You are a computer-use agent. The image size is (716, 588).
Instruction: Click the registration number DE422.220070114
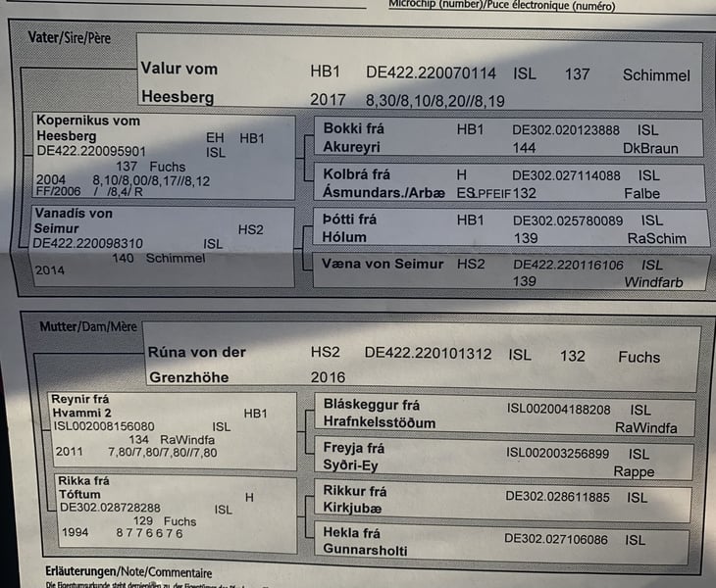coord(431,73)
